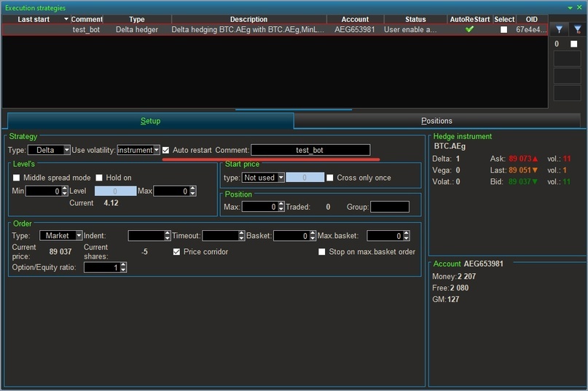Click the Last price 89 051
Screen dimensions: 588x391
click(520, 170)
